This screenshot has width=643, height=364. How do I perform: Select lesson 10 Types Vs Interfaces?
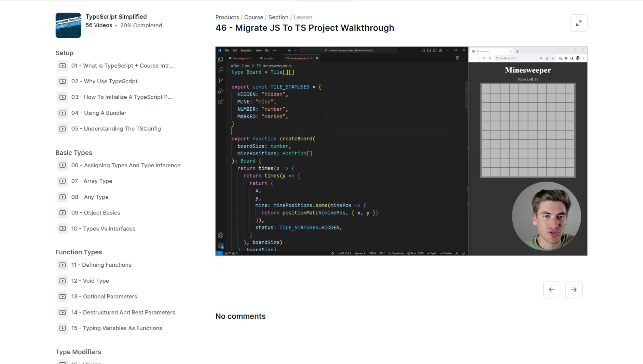pos(103,229)
